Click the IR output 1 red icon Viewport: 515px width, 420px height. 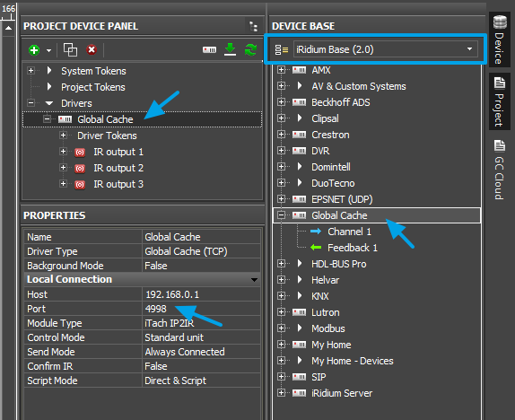coord(80,153)
